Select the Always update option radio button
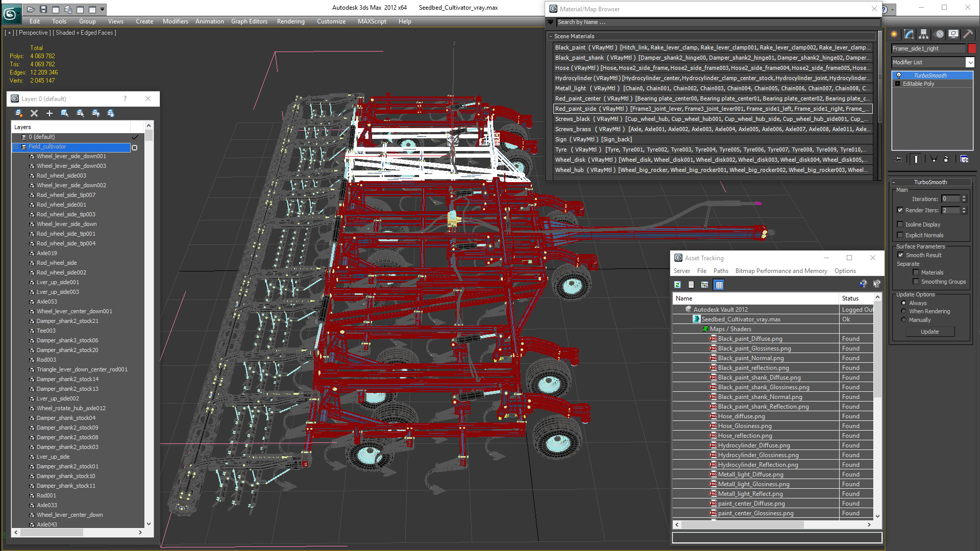 coord(903,303)
